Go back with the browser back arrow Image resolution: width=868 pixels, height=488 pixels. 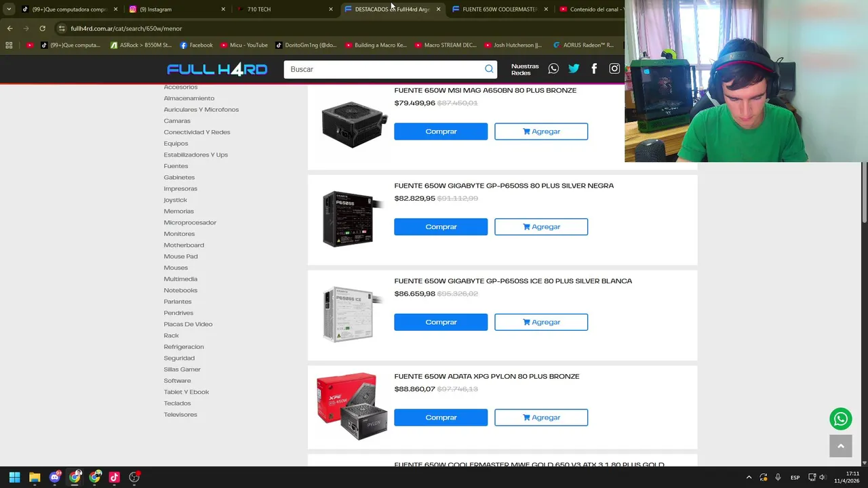click(x=9, y=28)
